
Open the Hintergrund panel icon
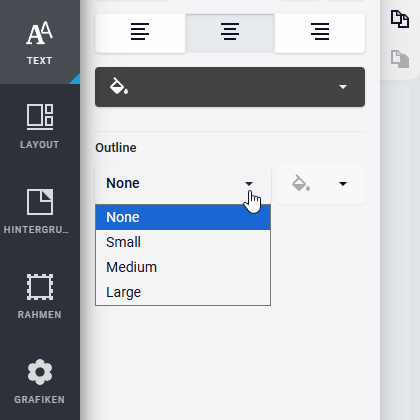point(40,202)
